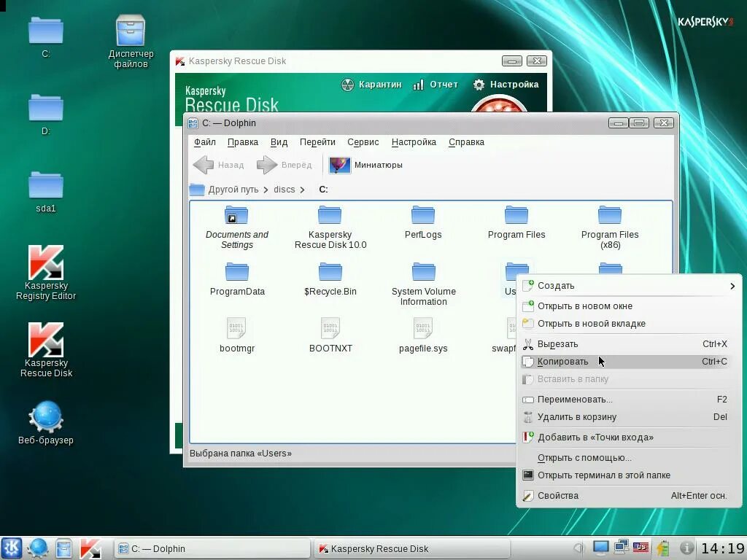This screenshot has width=747, height=560.
Task: Click keyboard layout US flag in tray
Action: [640, 548]
